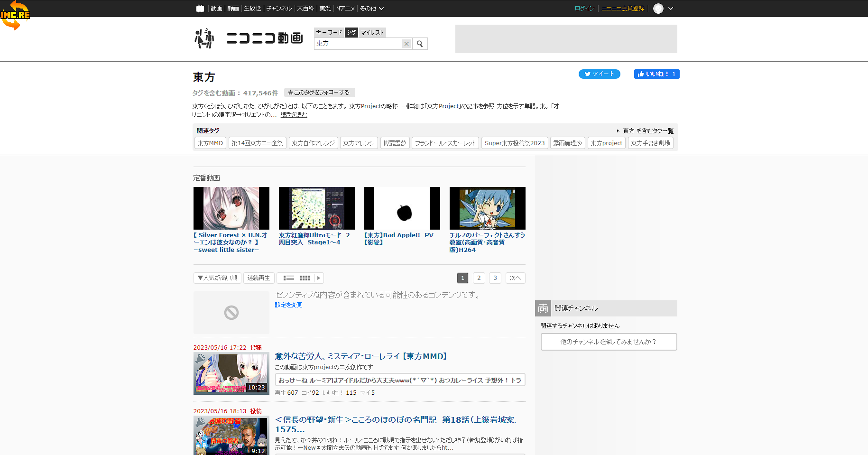868x455 pixels.
Task: Switch to grid view layout icon
Action: pos(305,278)
